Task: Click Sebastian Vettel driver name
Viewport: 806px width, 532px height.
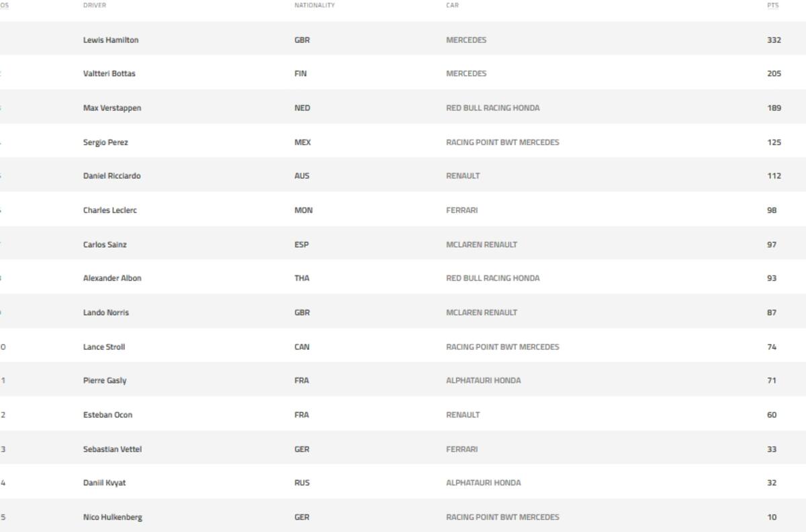Action: point(112,449)
